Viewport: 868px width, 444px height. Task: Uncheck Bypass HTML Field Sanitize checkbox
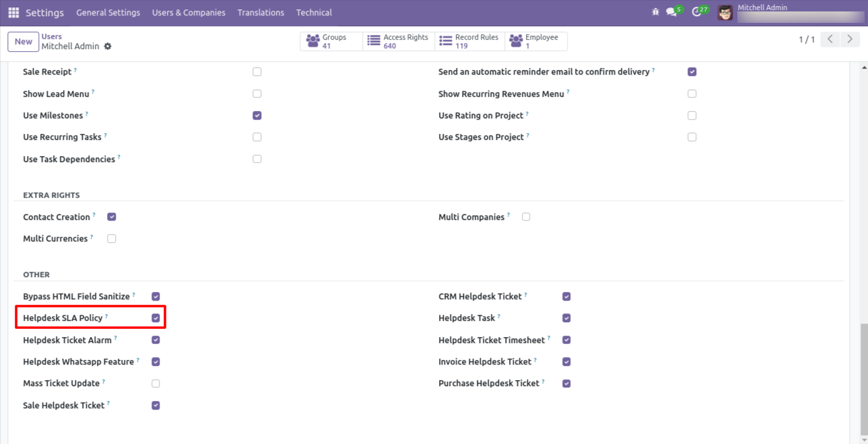coord(156,296)
